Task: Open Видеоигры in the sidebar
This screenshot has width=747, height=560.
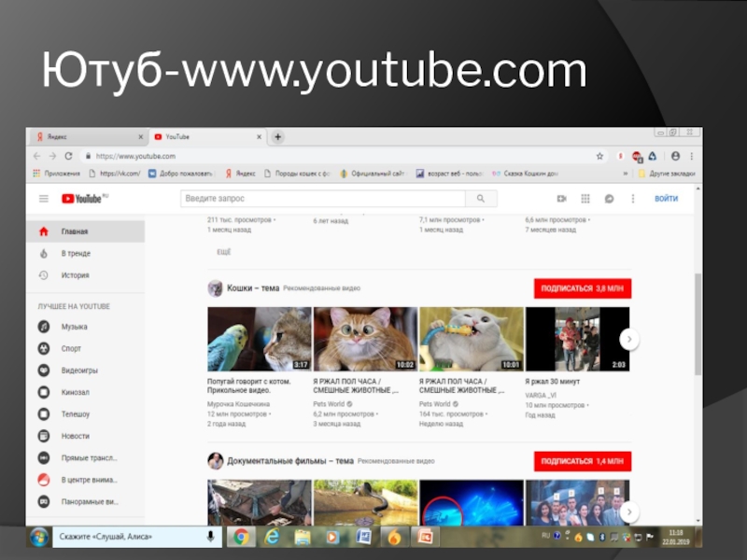Action: 78,371
